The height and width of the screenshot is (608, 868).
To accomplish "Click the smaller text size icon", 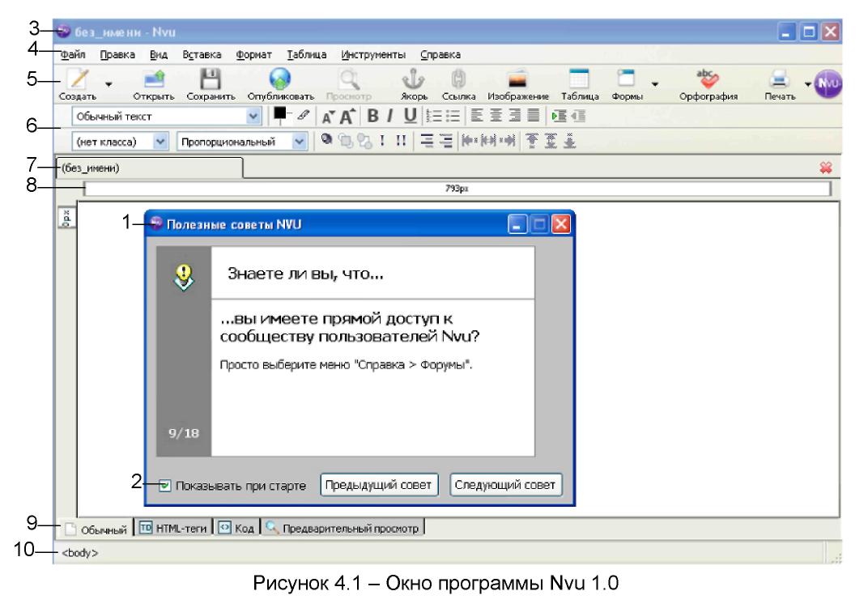I will tap(328, 117).
